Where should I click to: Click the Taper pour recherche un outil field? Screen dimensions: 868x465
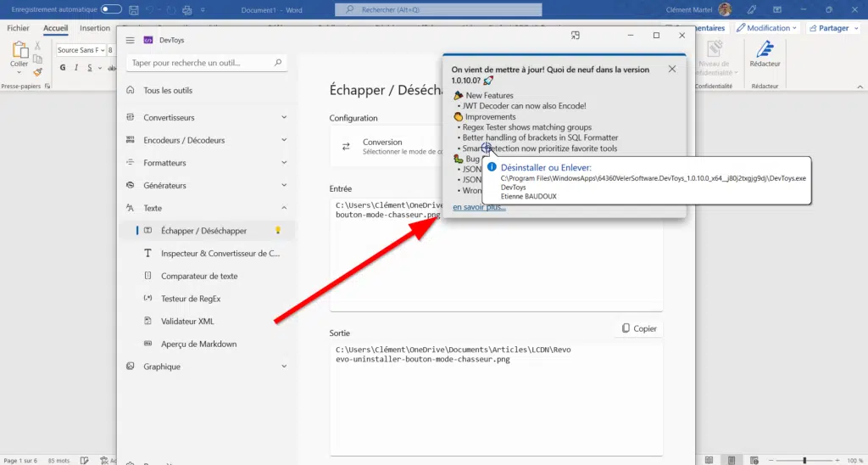[x=206, y=63]
